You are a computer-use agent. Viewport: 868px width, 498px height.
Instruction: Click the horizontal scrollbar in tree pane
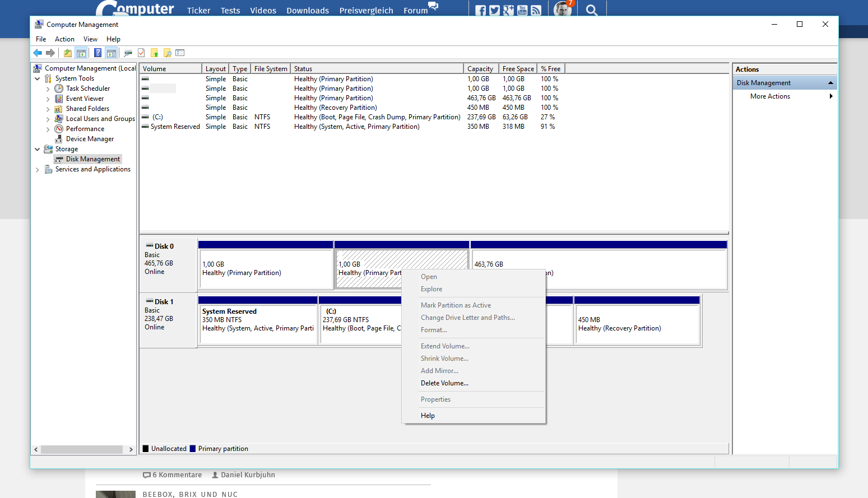(82, 449)
